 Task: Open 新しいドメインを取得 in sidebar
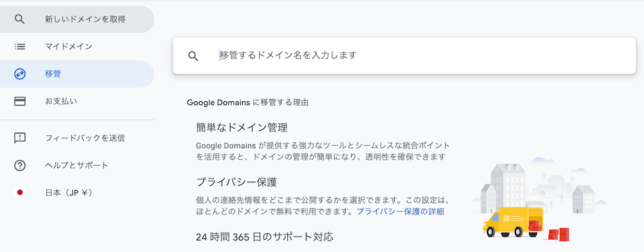tap(77, 19)
